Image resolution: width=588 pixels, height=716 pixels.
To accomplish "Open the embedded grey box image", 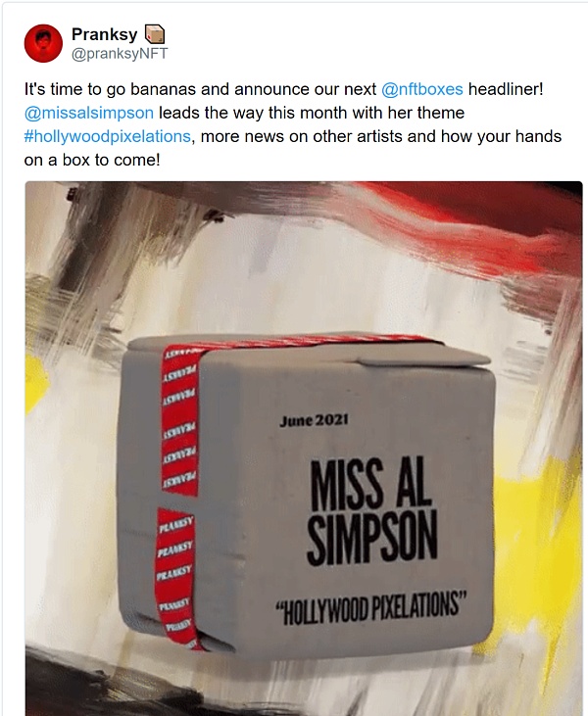I will pos(304,449).
